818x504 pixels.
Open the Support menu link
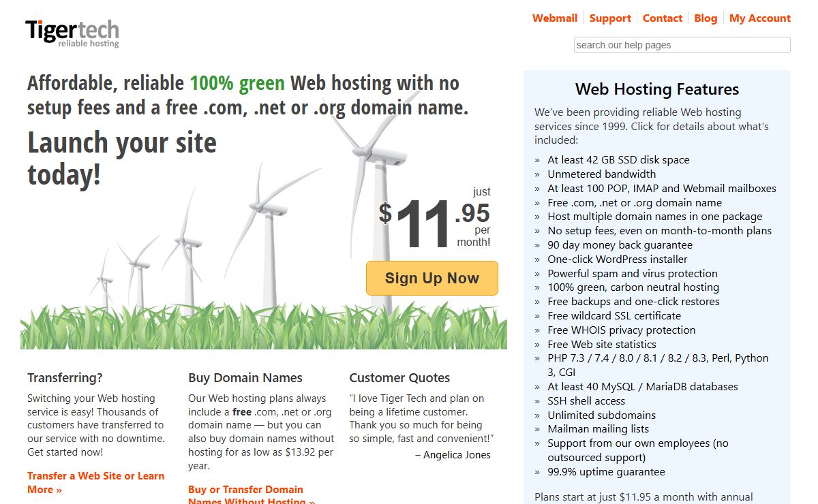[x=610, y=18]
